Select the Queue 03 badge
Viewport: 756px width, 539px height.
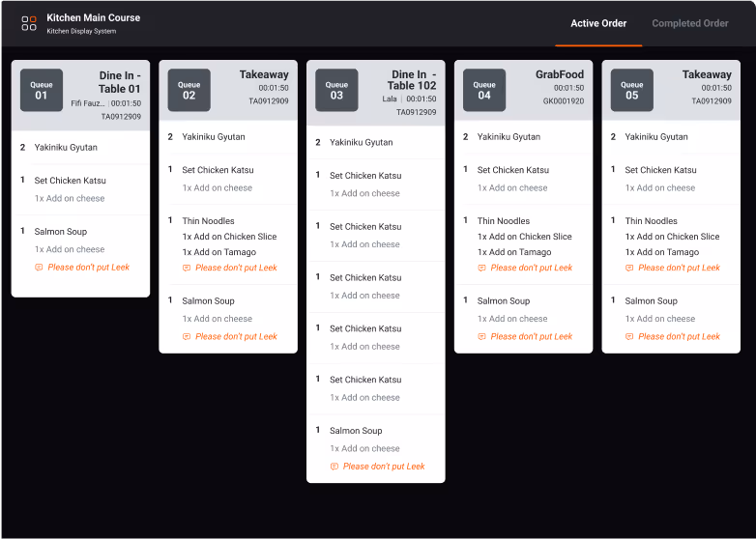click(336, 90)
